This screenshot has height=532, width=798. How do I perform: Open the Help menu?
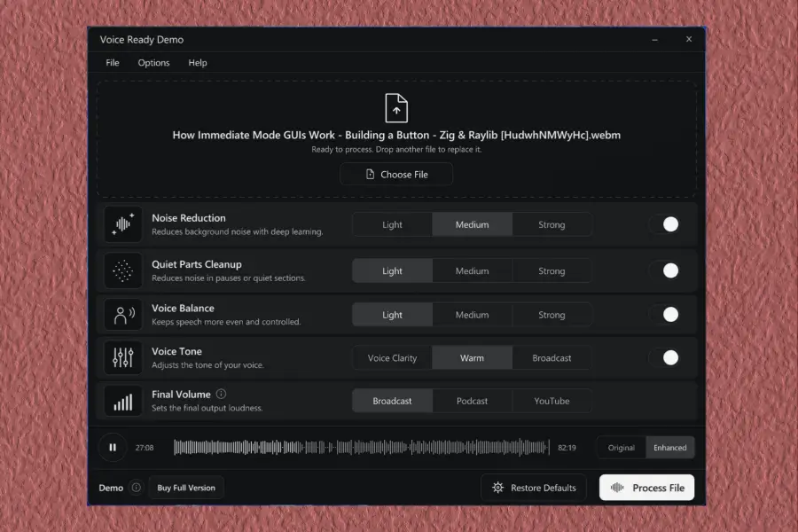pos(198,63)
